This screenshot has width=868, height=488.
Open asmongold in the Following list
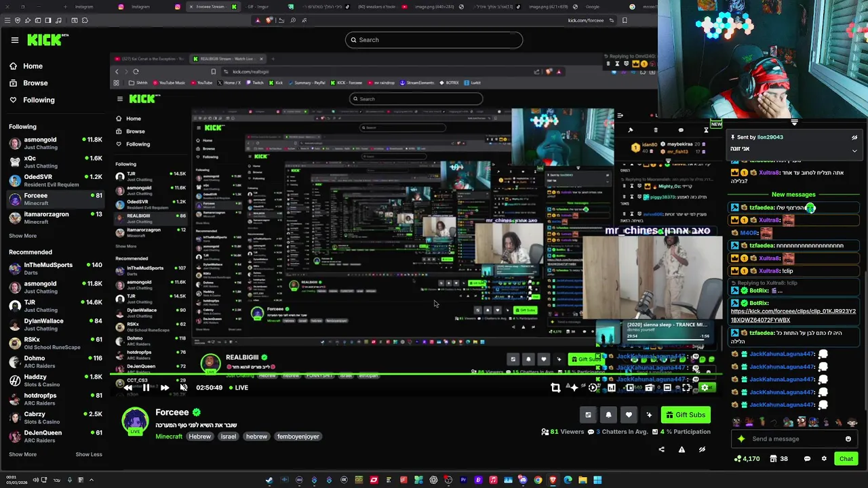[54, 143]
